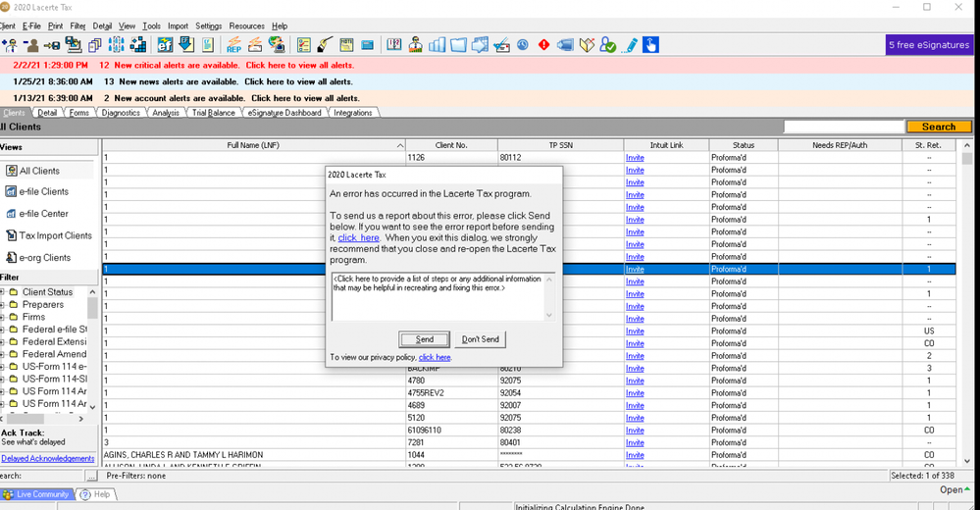The height and width of the screenshot is (510, 980).
Task: Click scroll-down arrow in the error text box
Action: 549,316
